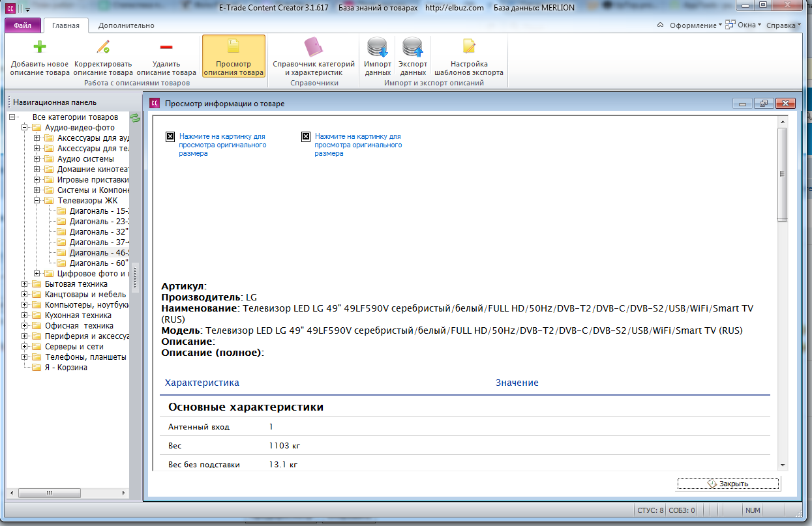Screen dimensions: 812x526
Task: Minimize the product info child window
Action: coord(743,103)
